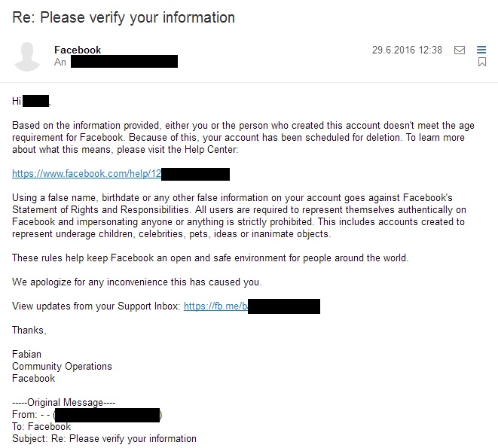Click the redacted address in the From line
This screenshot has width=498, height=448.
click(107, 415)
